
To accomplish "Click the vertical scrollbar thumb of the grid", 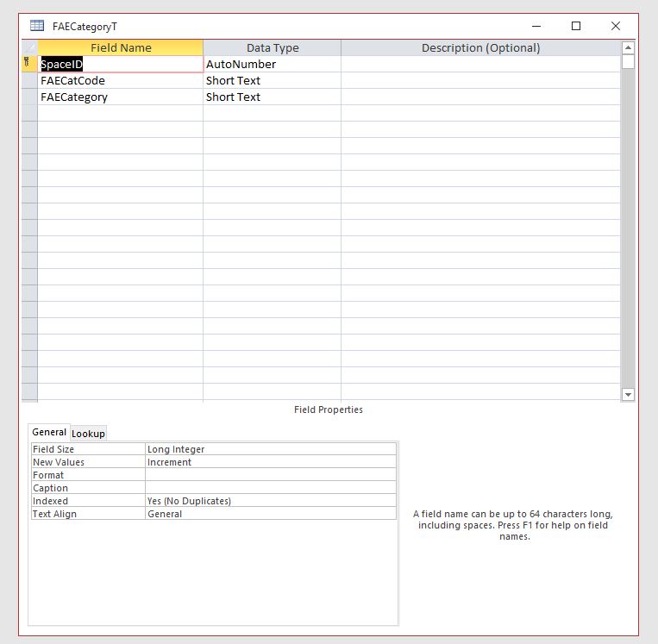I will [x=628, y=62].
